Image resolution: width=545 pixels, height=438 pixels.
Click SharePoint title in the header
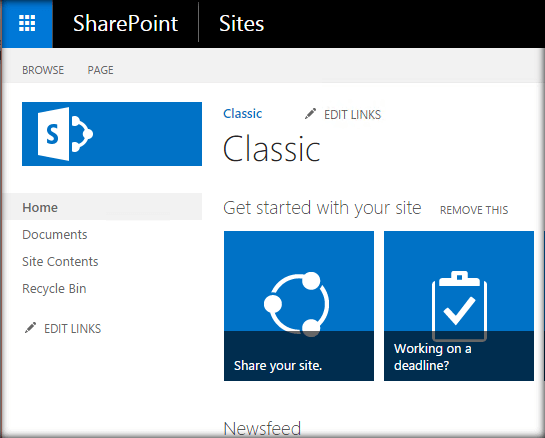125,24
